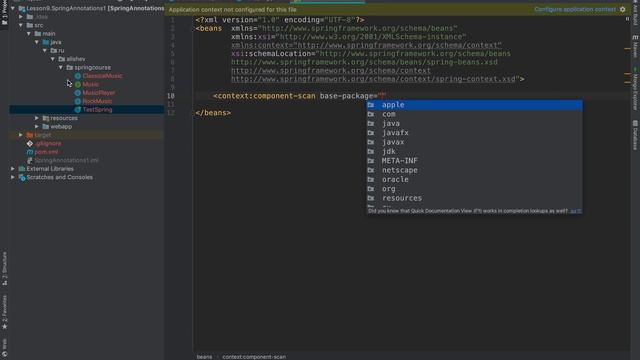
Task: Expand the target folder
Action: tap(21, 135)
